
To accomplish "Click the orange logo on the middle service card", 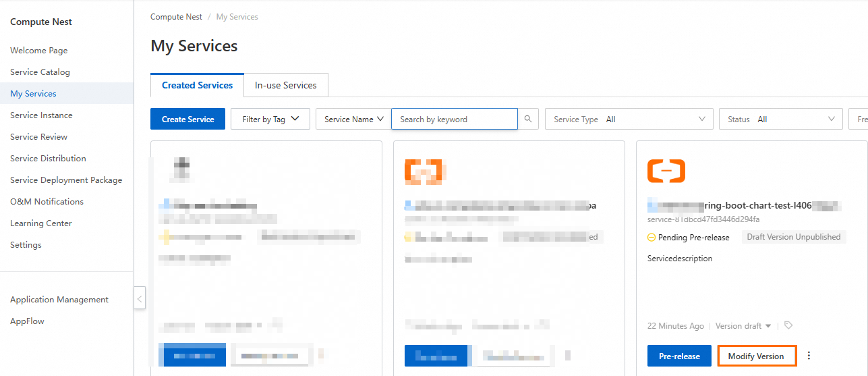I will point(424,171).
